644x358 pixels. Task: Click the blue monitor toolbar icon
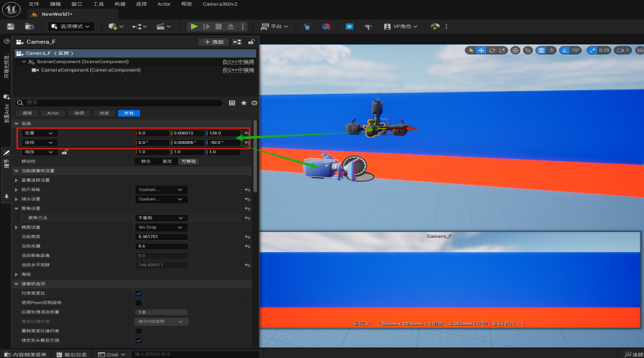pyautogui.click(x=349, y=26)
